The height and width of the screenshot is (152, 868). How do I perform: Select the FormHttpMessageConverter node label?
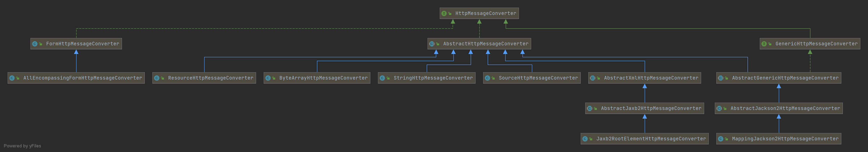pos(83,44)
